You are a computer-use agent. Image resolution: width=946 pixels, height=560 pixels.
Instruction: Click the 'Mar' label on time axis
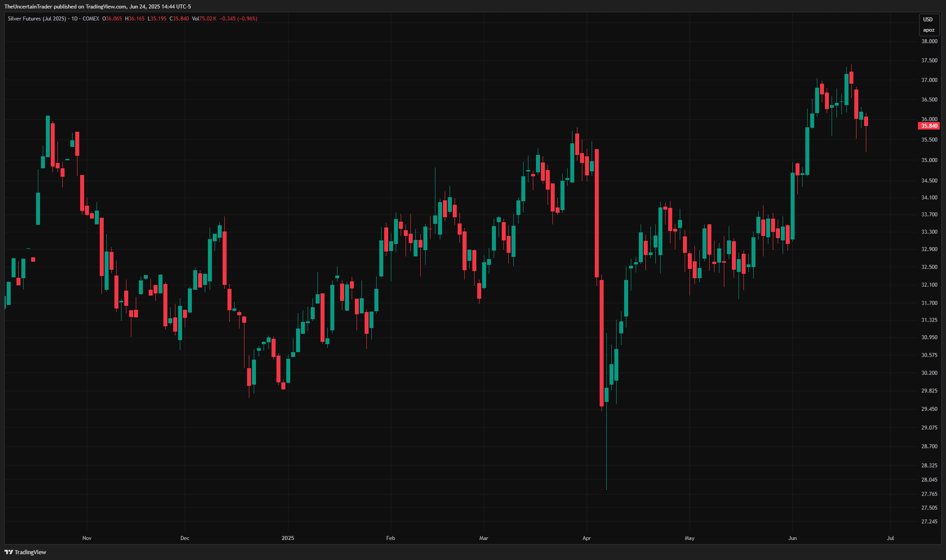click(x=484, y=538)
